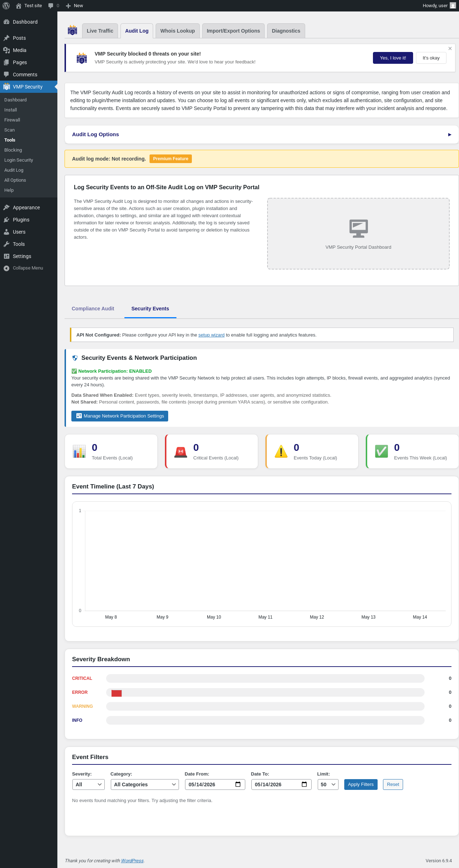
Task: Open the Severity filter dropdown
Action: click(x=88, y=784)
